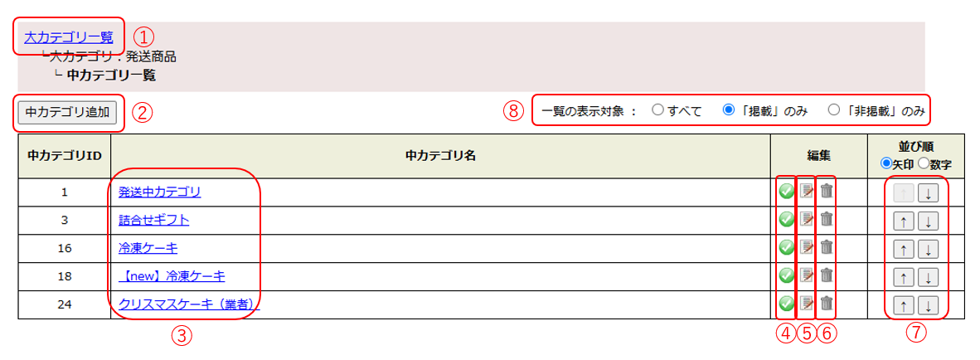
Task: Choose 矢印 sort order radio button
Action: [885, 164]
